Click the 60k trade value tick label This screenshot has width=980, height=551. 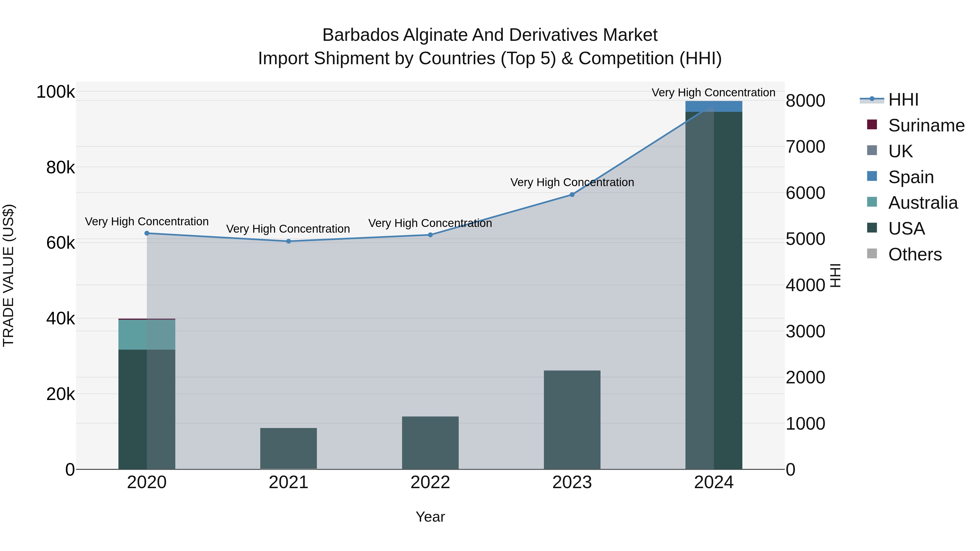click(60, 243)
